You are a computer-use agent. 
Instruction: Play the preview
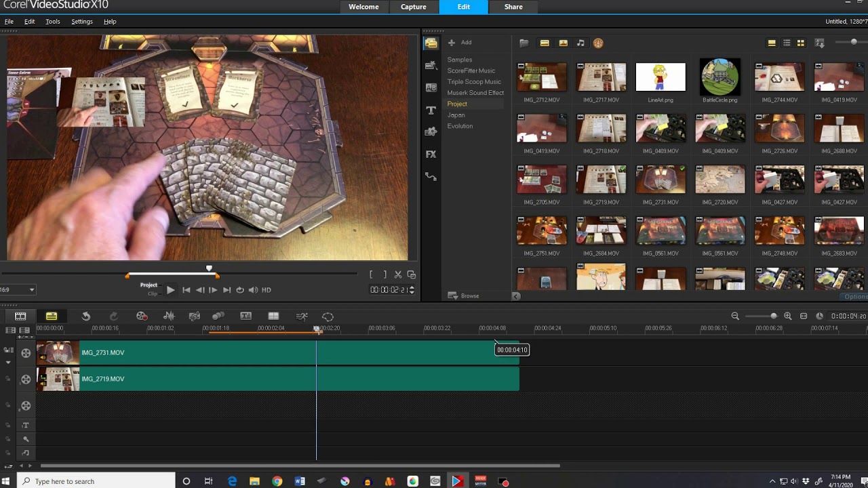170,290
